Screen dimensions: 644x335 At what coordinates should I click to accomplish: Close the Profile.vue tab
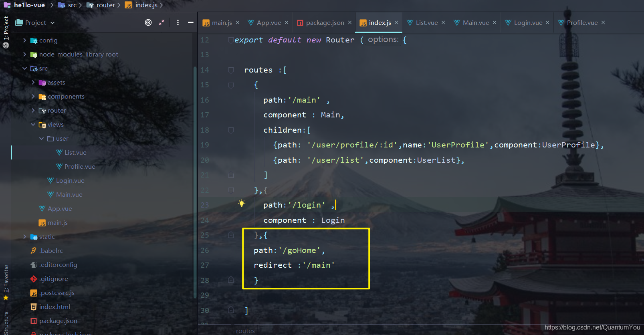[x=603, y=22]
